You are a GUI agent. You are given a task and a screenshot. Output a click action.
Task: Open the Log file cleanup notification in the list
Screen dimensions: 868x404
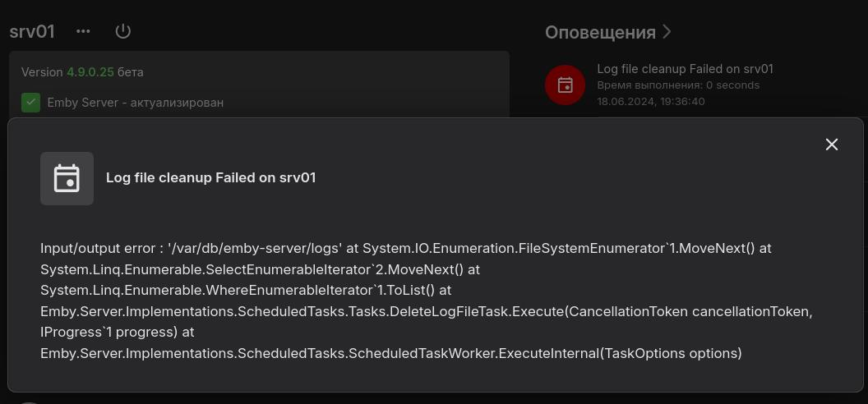tap(685, 69)
